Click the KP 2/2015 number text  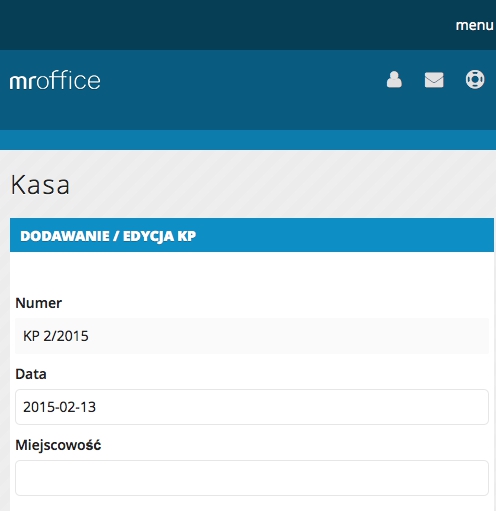click(x=56, y=336)
